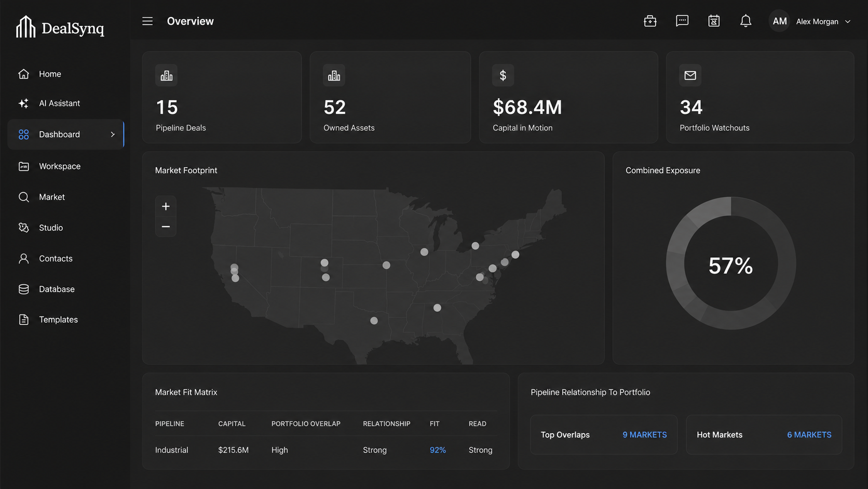Open the 15 Pipeline Deals card
Image resolution: width=868 pixels, height=489 pixels.
[x=222, y=97]
